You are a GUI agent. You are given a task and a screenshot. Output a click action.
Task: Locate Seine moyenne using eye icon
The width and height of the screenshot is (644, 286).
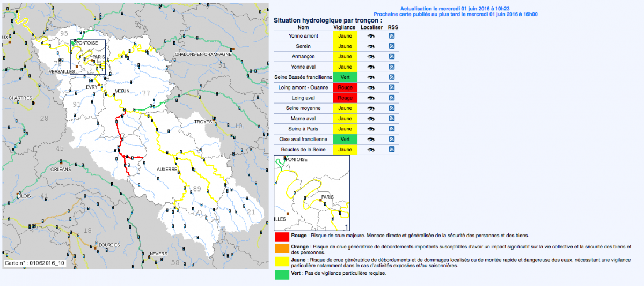point(371,108)
